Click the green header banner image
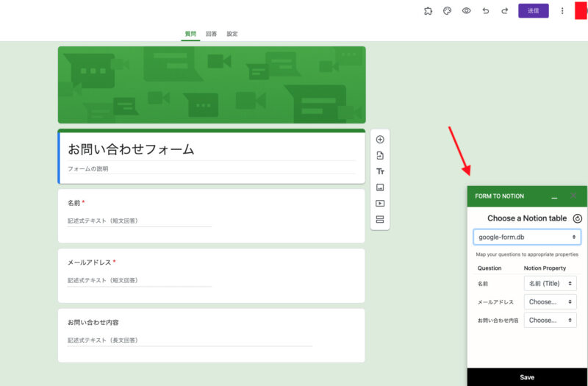Viewport: 588px width, 386px height. pos(212,85)
